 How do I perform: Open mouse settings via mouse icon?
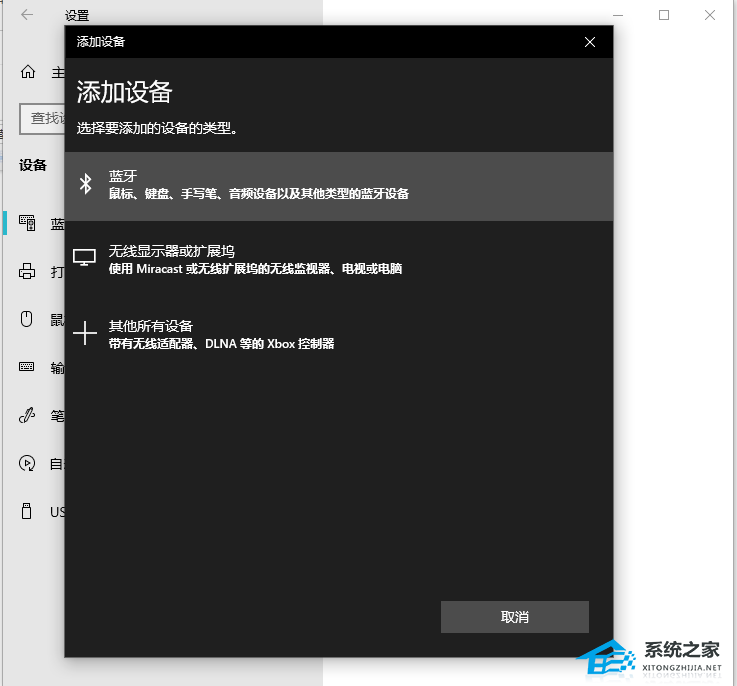pos(28,319)
